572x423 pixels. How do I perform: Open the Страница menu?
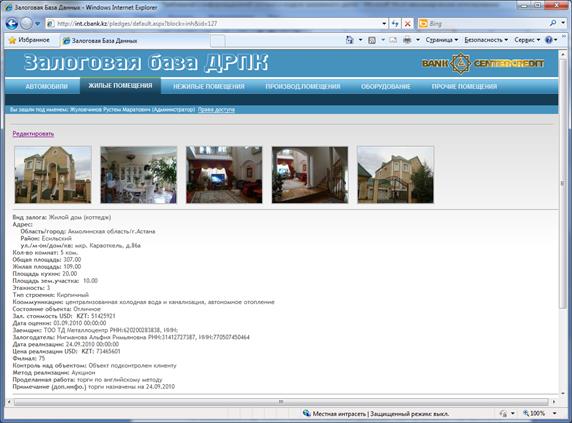(441, 40)
